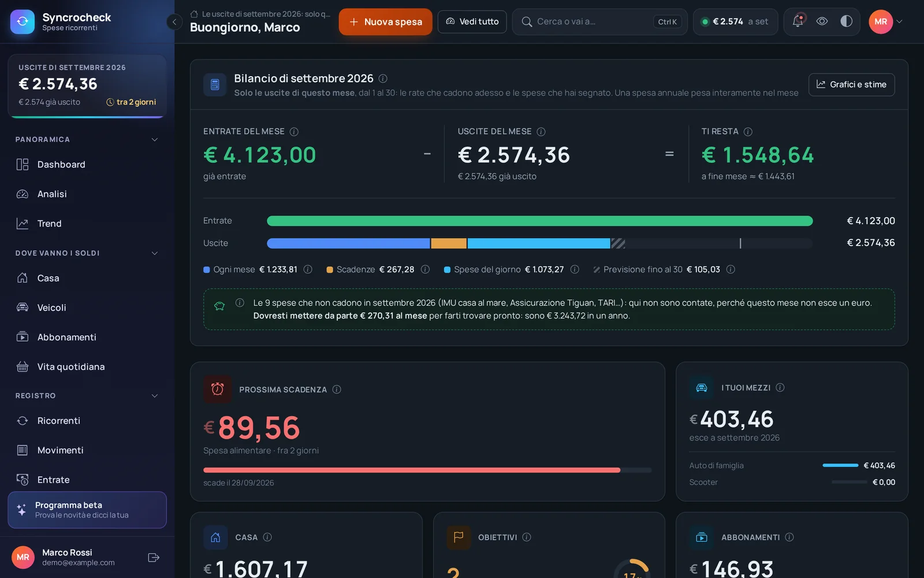
Task: Click the Uscite di settembre 2026 summary card
Action: [x=87, y=86]
